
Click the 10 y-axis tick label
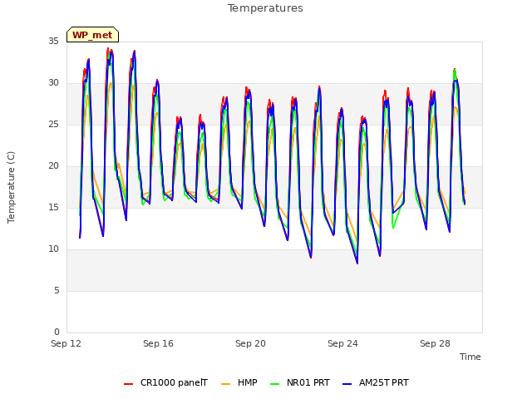coord(53,249)
